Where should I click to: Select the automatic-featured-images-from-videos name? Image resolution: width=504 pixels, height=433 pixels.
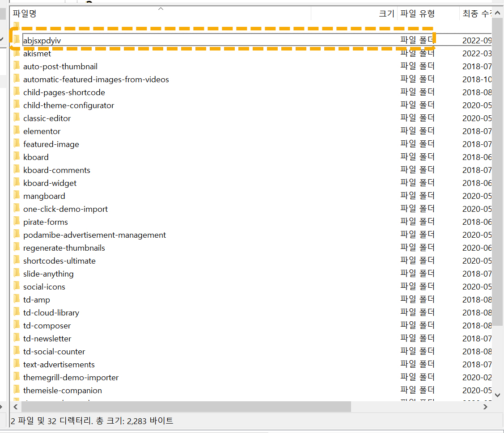point(96,80)
